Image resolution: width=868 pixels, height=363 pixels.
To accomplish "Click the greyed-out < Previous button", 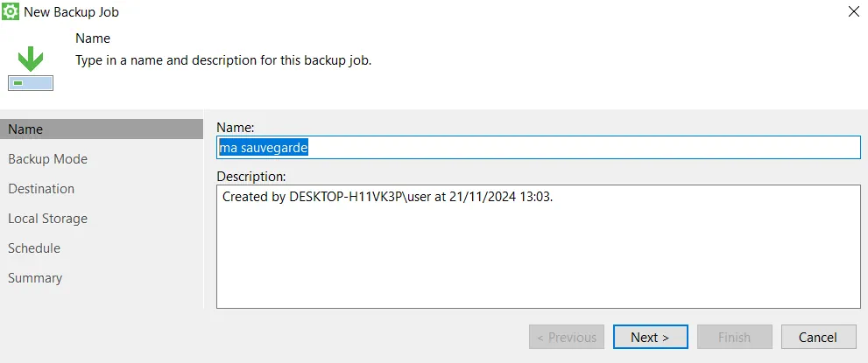I will (x=567, y=337).
